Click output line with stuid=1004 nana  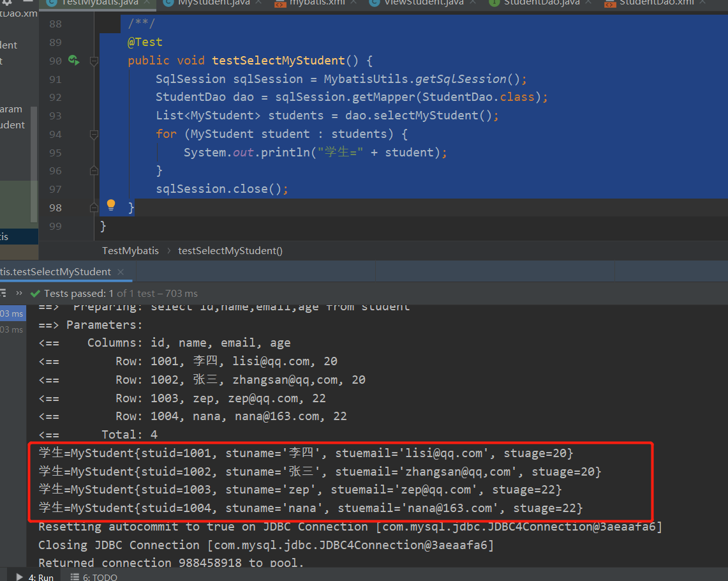(x=311, y=508)
